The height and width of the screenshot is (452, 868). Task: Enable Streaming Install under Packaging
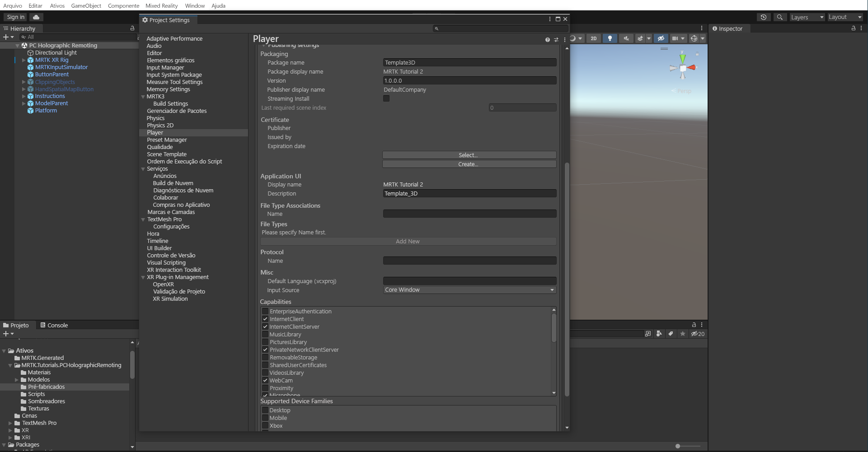coord(386,98)
